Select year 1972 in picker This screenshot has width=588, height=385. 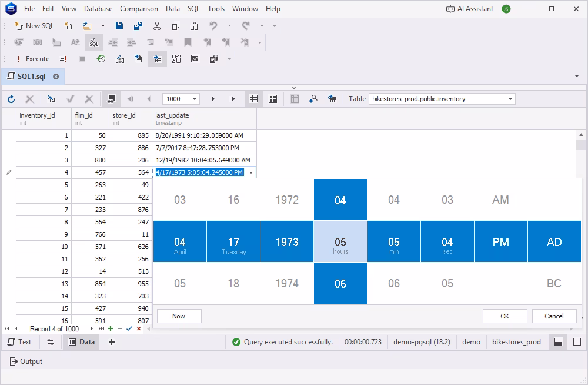[x=287, y=200]
